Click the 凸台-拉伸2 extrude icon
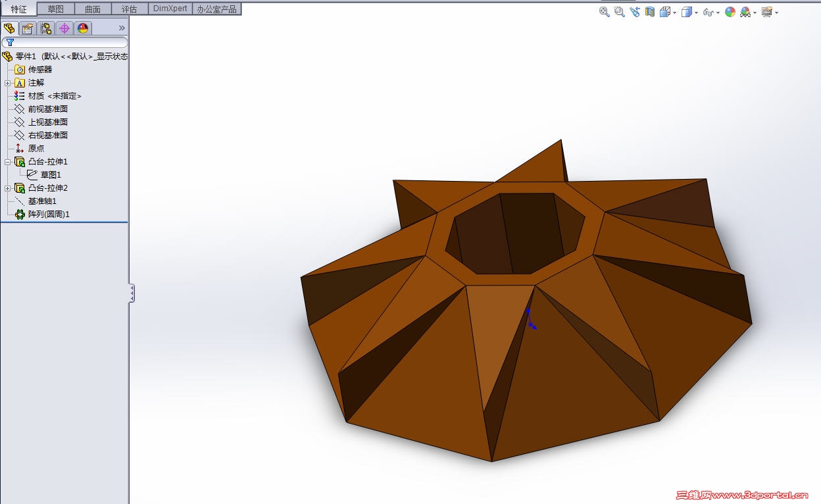This screenshot has width=821, height=504. point(20,188)
